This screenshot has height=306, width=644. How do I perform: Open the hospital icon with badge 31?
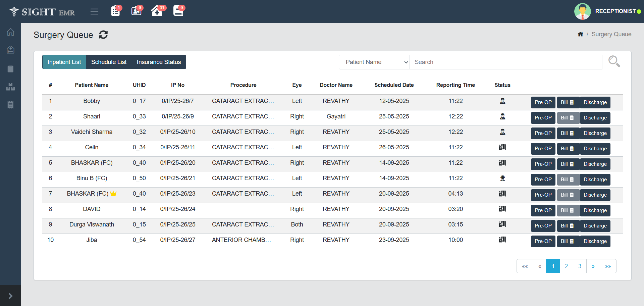pos(157,11)
